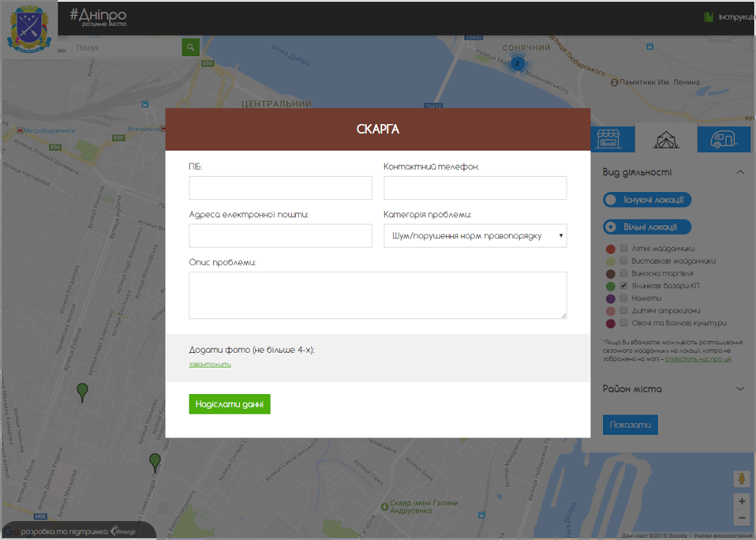Select the trailer caravan category icon
Screen dimensions: 756x540
723,140
